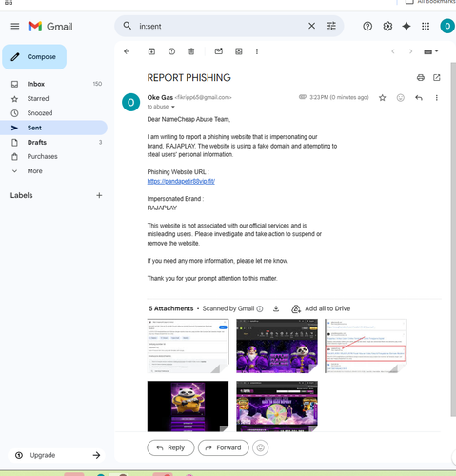456x476 pixels.
Task: Open the yellow panda attachment thumbnail
Action: click(x=188, y=407)
